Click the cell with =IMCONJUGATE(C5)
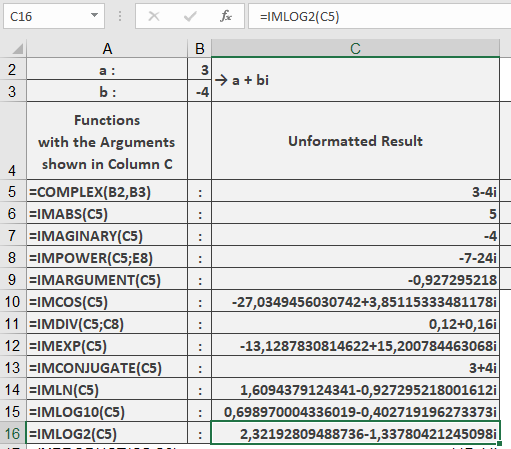This screenshot has width=511, height=449. pos(107,367)
